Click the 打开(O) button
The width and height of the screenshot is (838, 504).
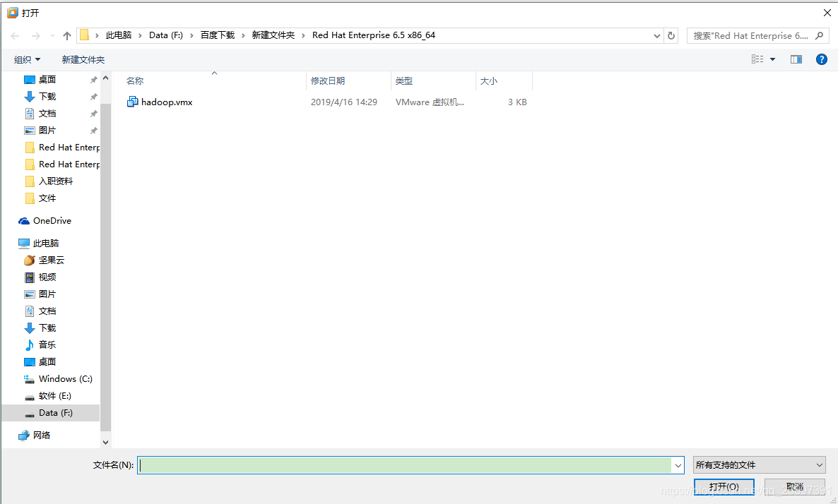pyautogui.click(x=724, y=486)
